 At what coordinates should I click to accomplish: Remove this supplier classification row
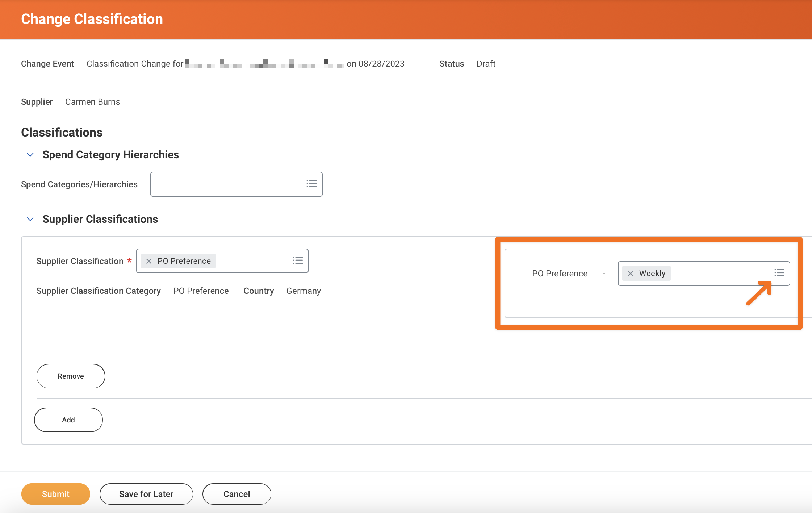tap(71, 376)
